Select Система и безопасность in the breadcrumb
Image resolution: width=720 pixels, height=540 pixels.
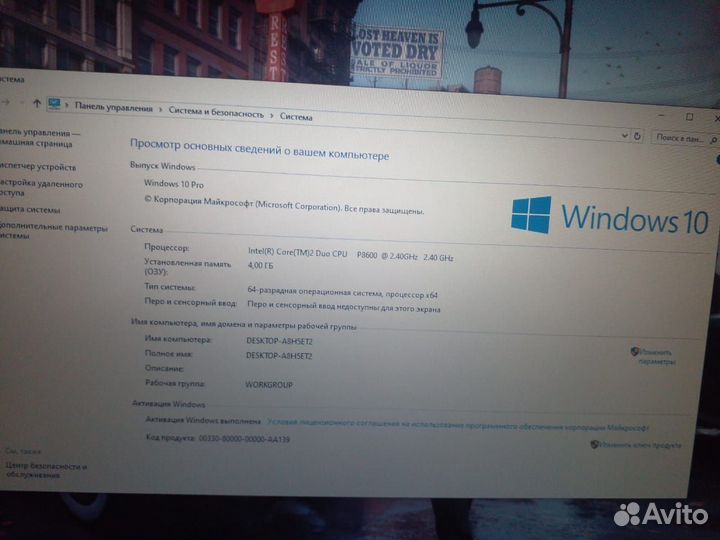click(x=215, y=113)
